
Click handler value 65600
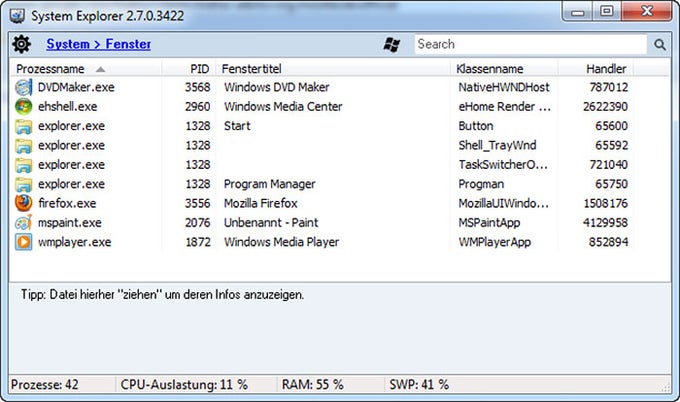coord(611,126)
